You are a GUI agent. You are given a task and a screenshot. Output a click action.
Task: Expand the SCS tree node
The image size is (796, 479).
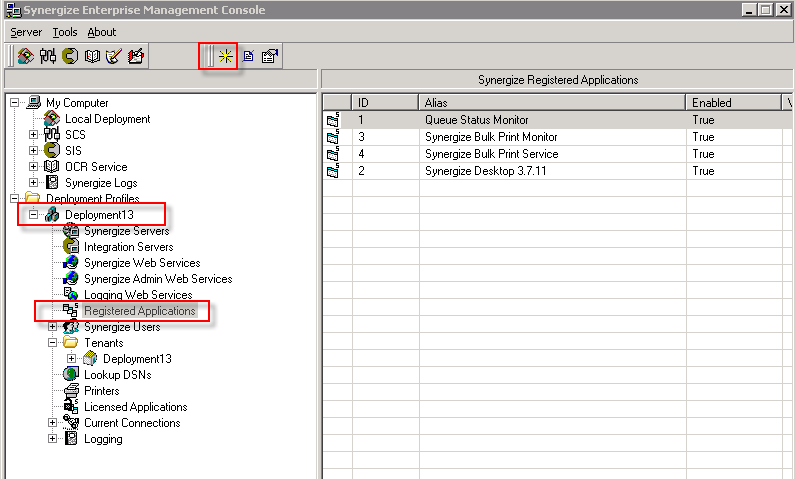point(34,134)
